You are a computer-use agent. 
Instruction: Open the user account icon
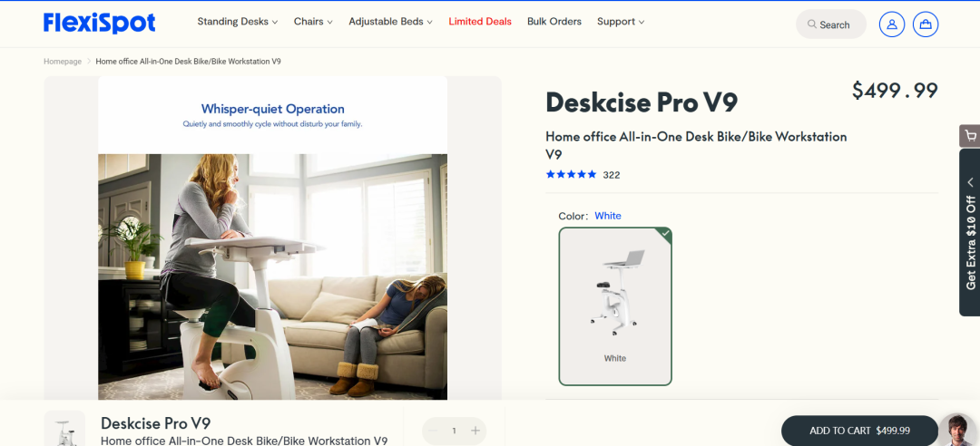click(x=892, y=24)
